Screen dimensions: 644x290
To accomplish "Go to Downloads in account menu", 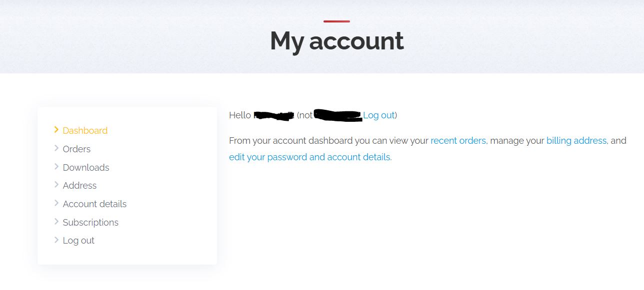I will tap(86, 167).
